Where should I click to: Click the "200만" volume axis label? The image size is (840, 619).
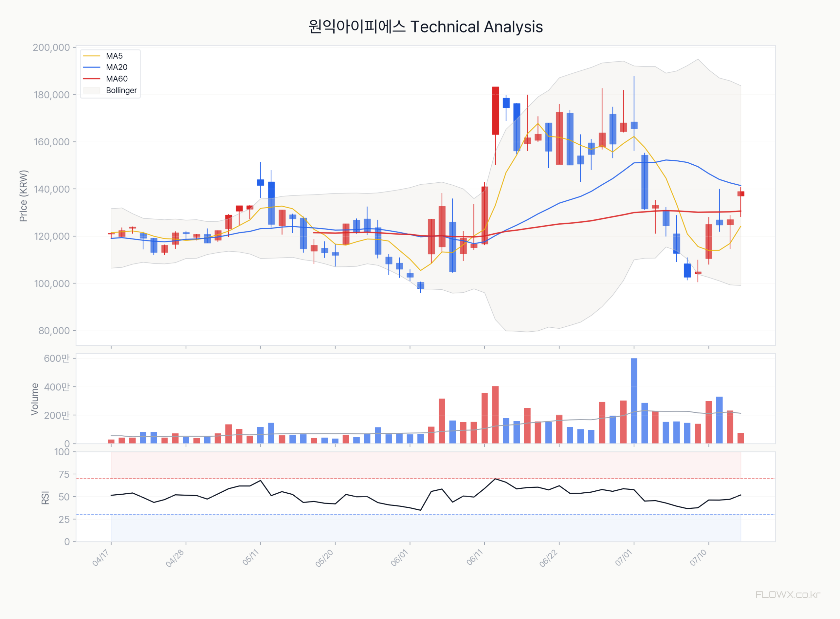[56, 415]
